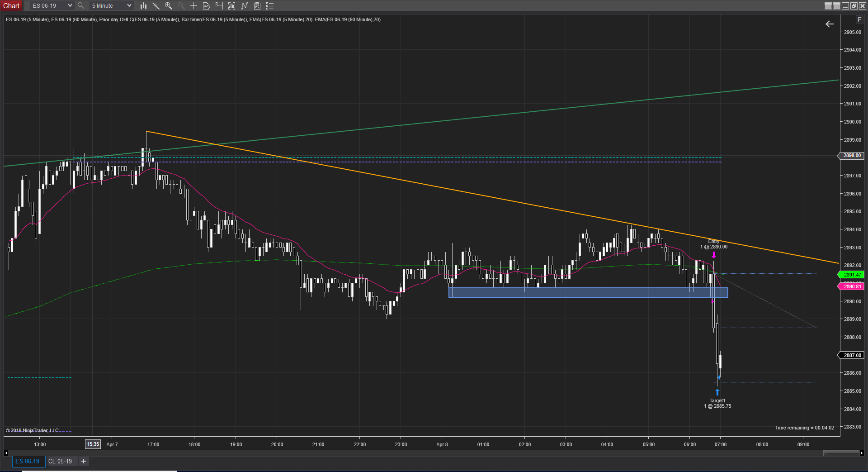Click the horizontal scrollbar thumb

click(841, 453)
